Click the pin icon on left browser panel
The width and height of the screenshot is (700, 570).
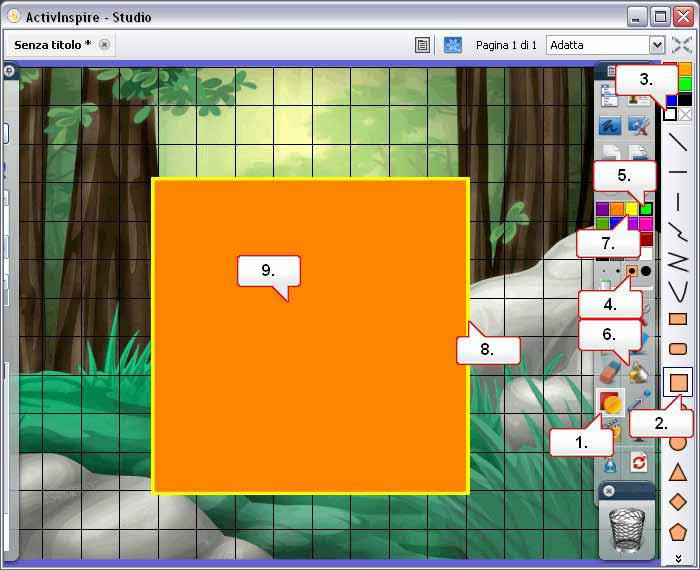pyautogui.click(x=9, y=71)
